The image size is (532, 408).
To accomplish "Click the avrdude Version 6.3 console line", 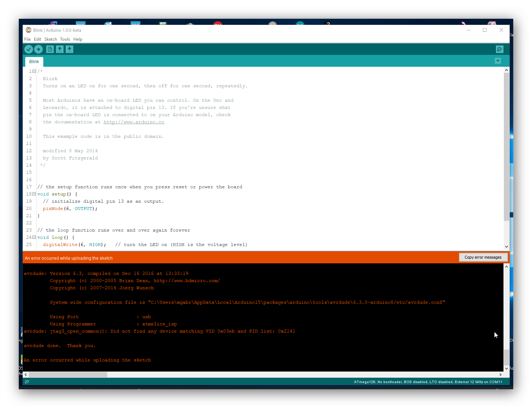I will coord(106,273).
